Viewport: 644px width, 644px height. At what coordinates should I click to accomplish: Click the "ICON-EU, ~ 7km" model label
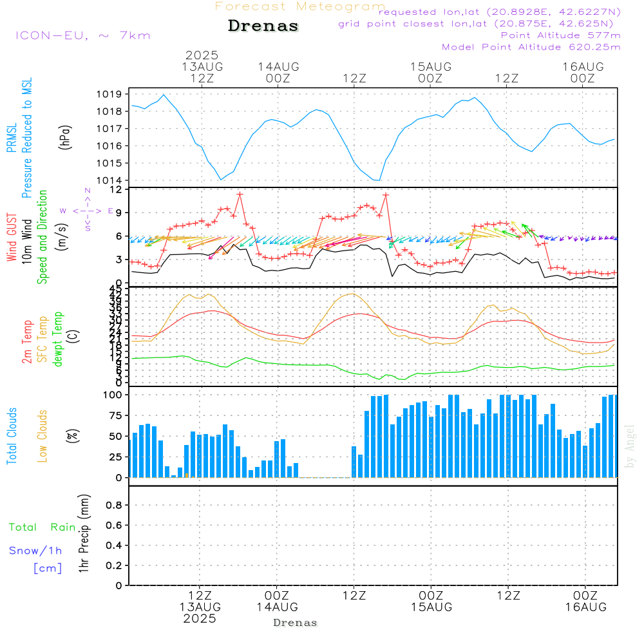(x=83, y=35)
